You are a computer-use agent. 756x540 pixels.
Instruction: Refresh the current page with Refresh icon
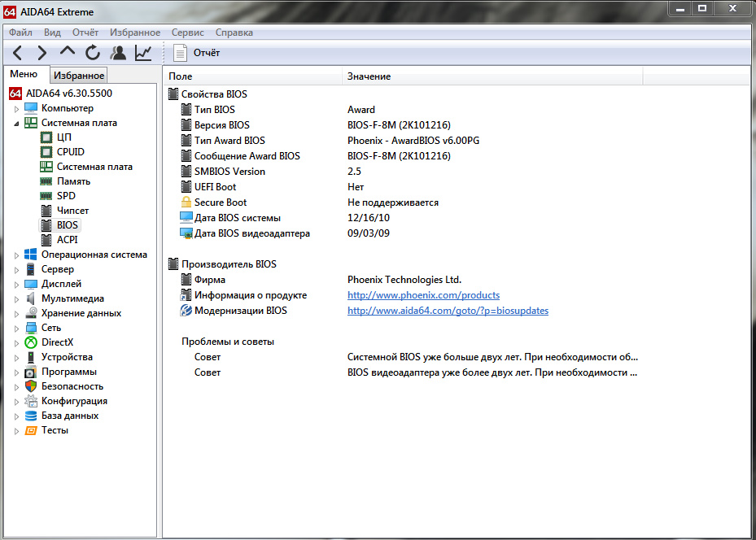(x=93, y=53)
